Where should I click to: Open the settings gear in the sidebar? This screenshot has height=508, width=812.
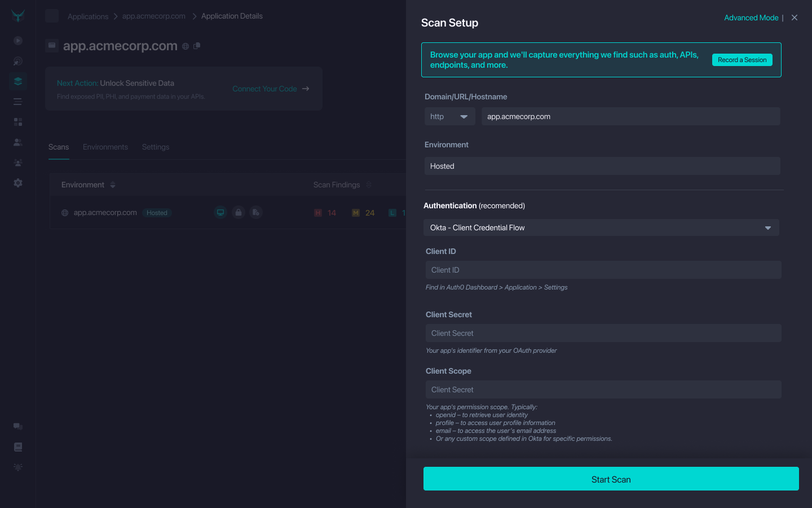(17, 182)
